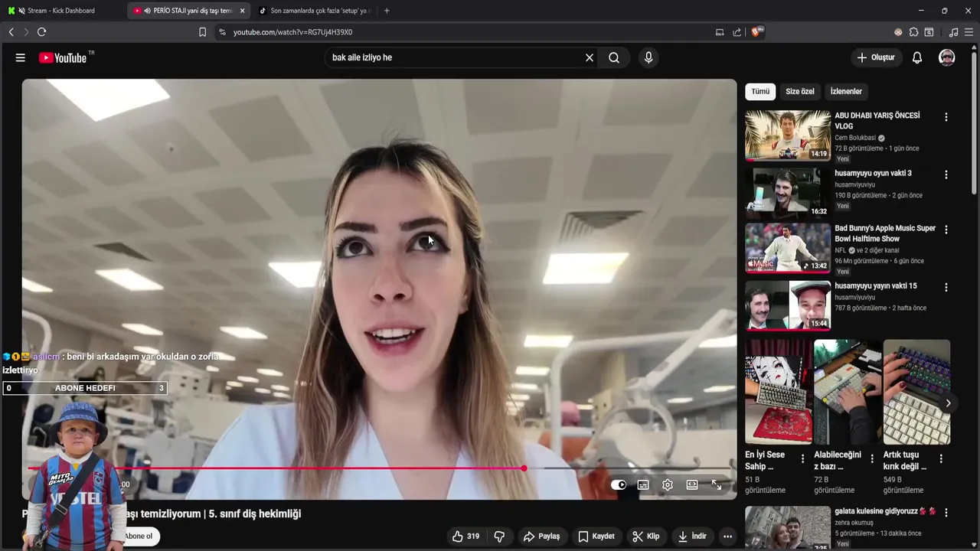Open the glasses face extension icon

(898, 32)
